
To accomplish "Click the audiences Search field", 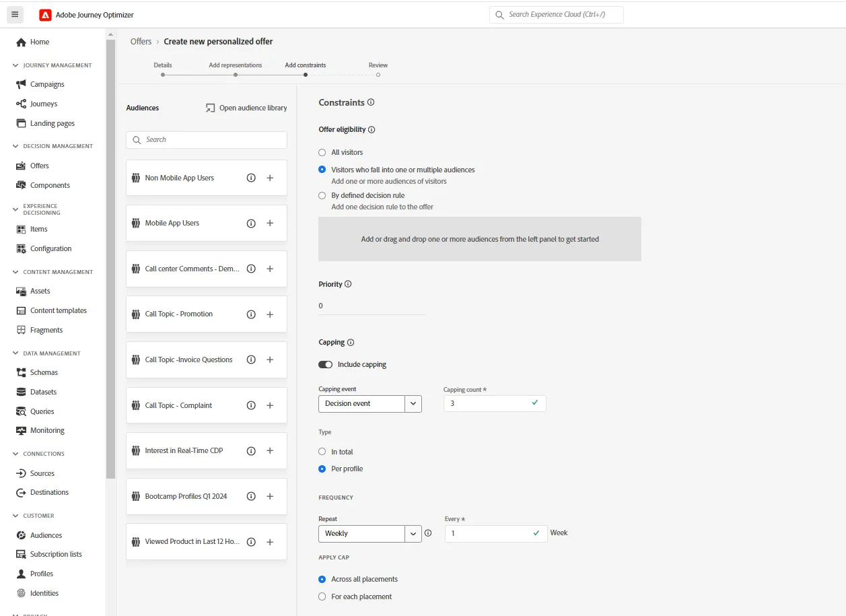I will click(207, 140).
